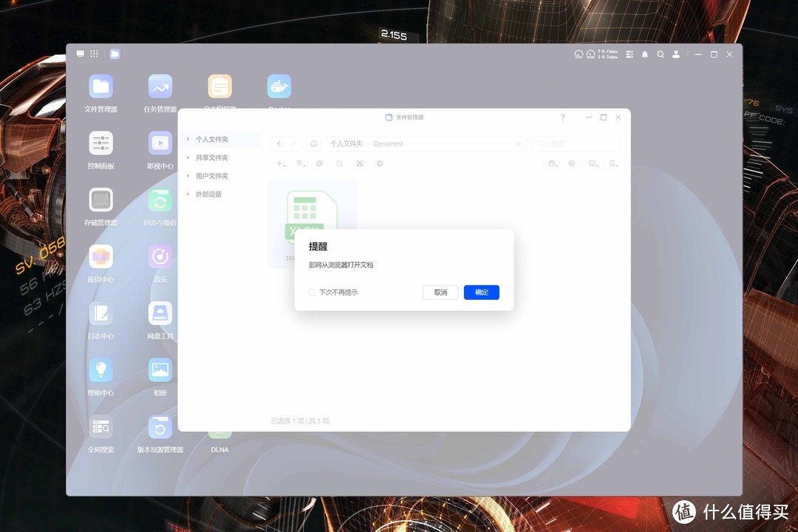
Task: Open the 文件管理器 desktop icon
Action: 100,86
